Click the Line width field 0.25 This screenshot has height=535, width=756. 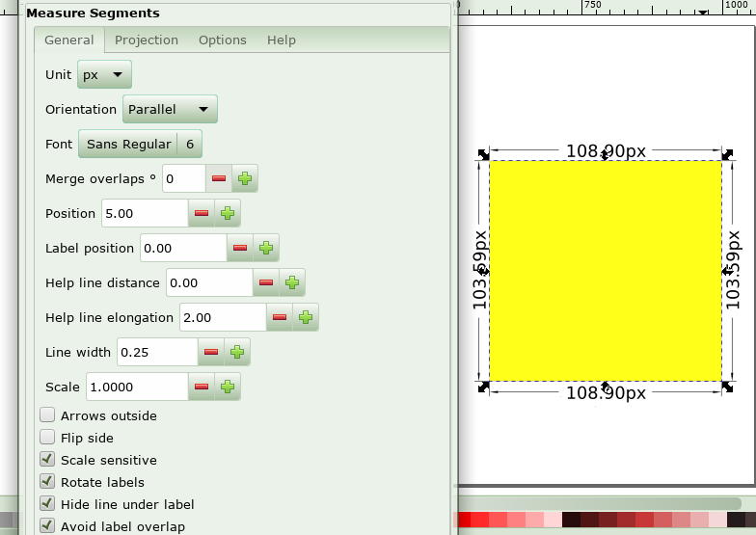pyautogui.click(x=157, y=352)
